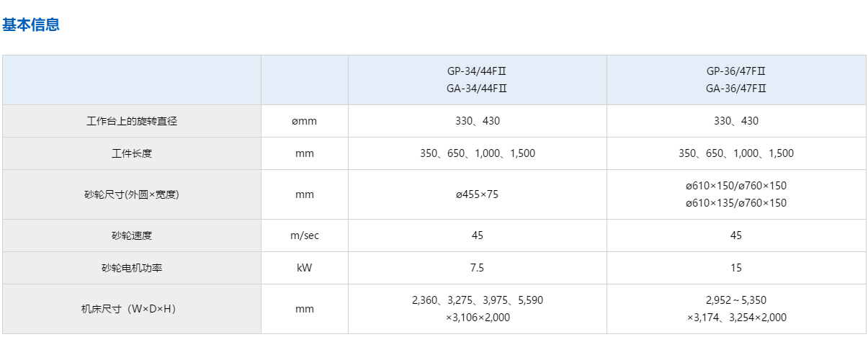Image resolution: width=868 pixels, height=337 pixels.
Task: Click the 砂轮尺寸(外圆×宽度) row label
Action: [x=132, y=194]
